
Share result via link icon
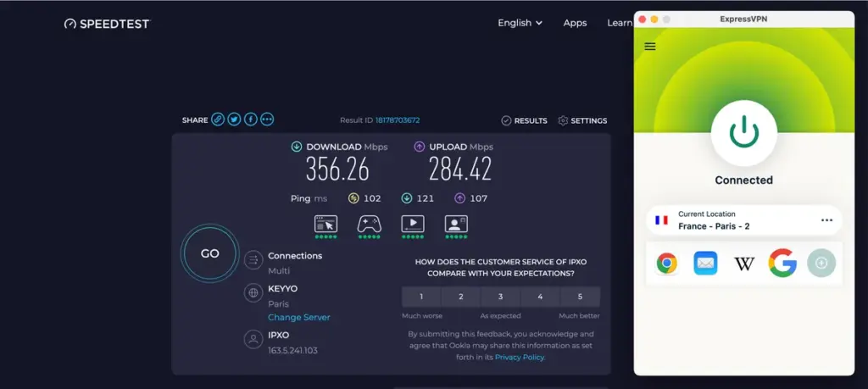click(x=218, y=119)
